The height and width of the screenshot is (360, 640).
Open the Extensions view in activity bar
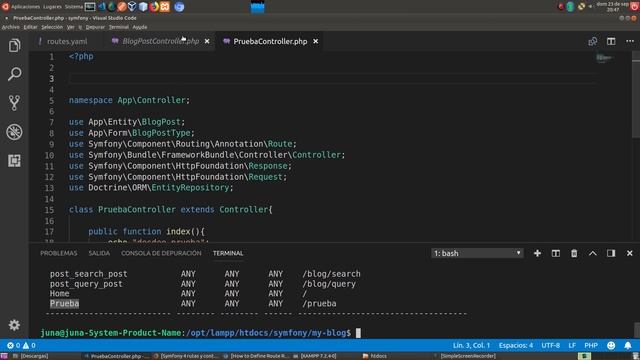pos(14,160)
